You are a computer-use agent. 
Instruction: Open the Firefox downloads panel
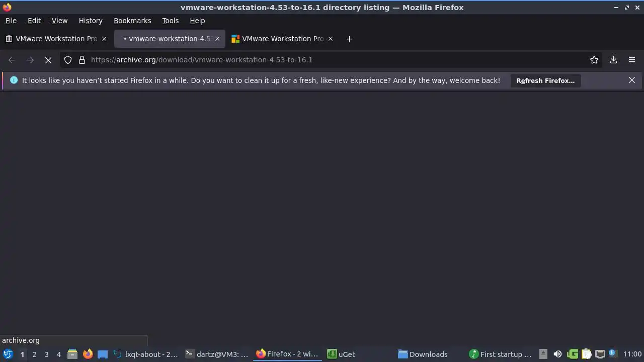click(x=614, y=60)
